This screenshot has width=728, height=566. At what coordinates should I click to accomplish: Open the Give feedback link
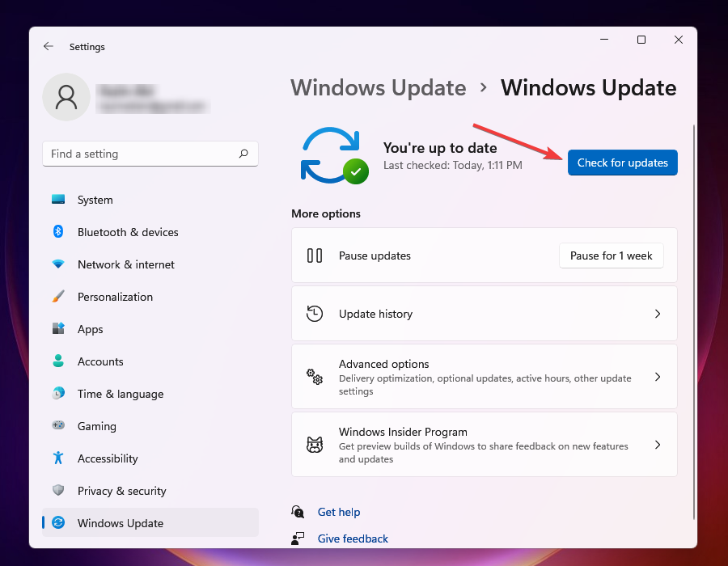(353, 539)
